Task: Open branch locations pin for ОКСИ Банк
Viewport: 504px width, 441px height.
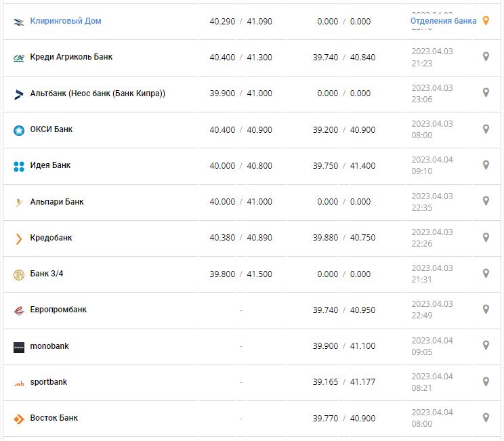Action: point(485,129)
